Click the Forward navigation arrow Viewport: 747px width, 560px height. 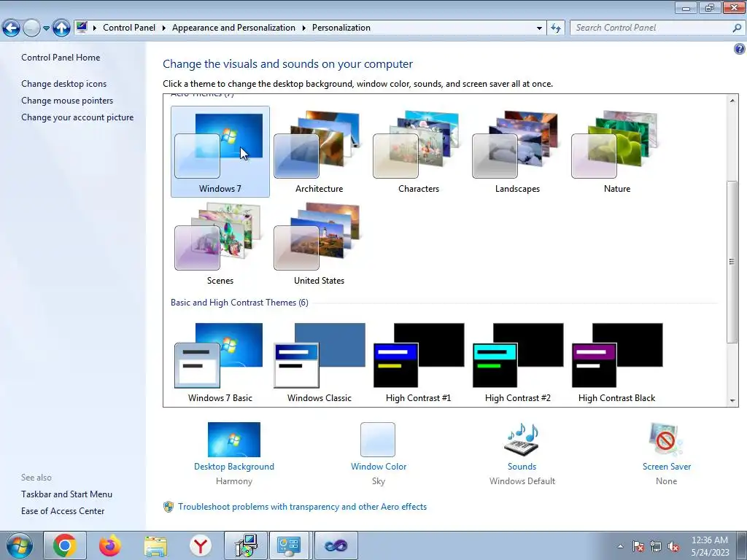(31, 28)
